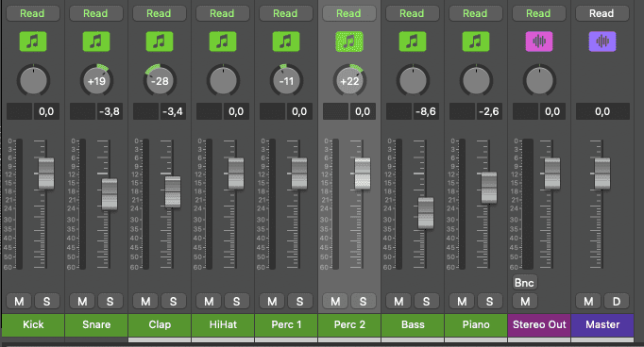The height and width of the screenshot is (347, 644).
Task: Mute the Piano channel
Action: 462,302
